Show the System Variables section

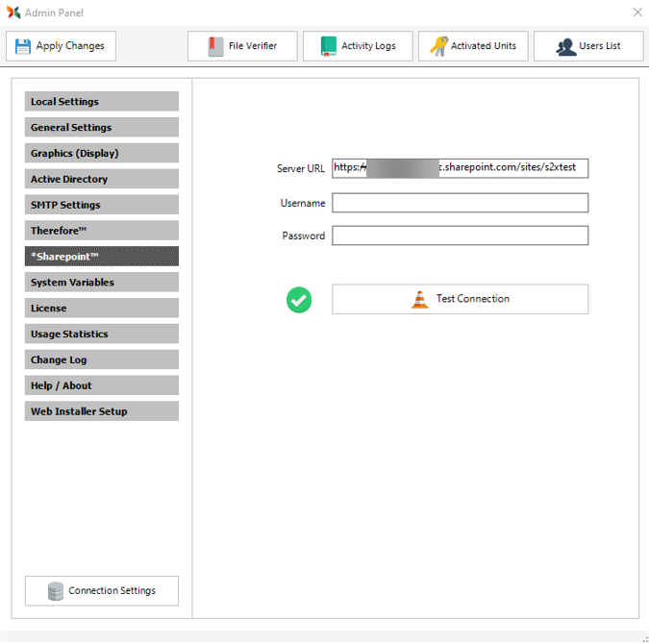coord(101,283)
